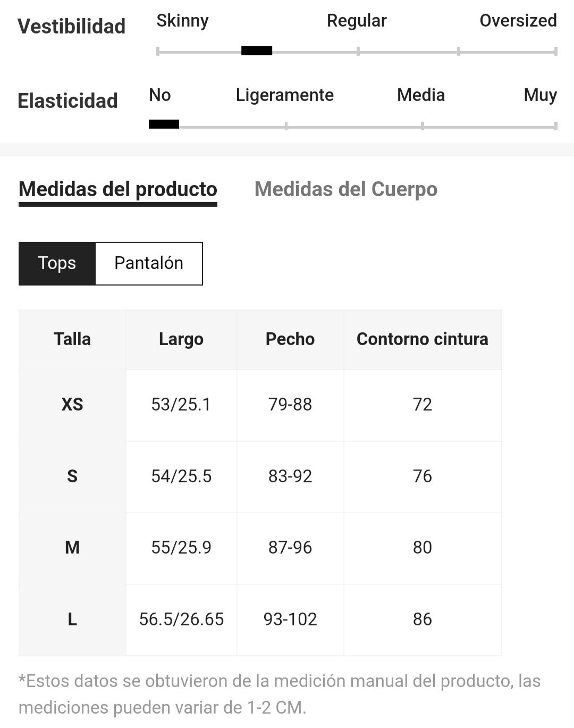The height and width of the screenshot is (728, 574).
Task: Click the Media elasticity label
Action: tap(421, 95)
